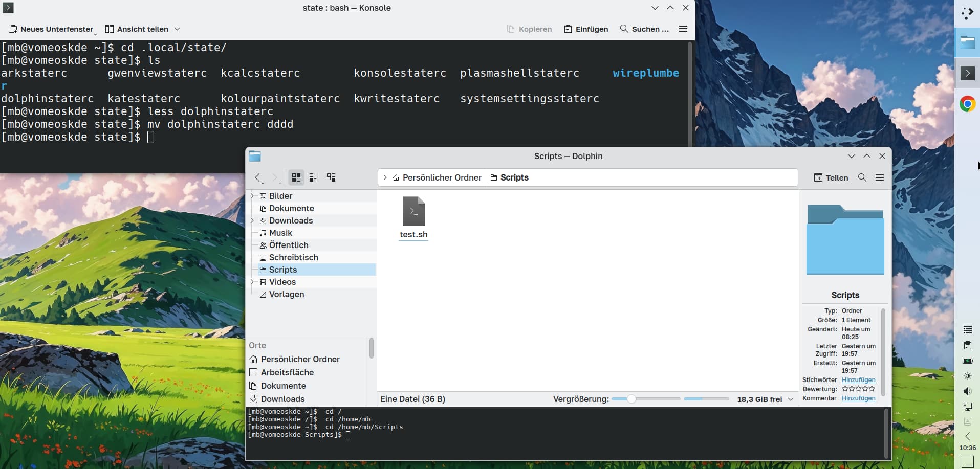Open the search icon in Dolphin toolbar

point(862,177)
